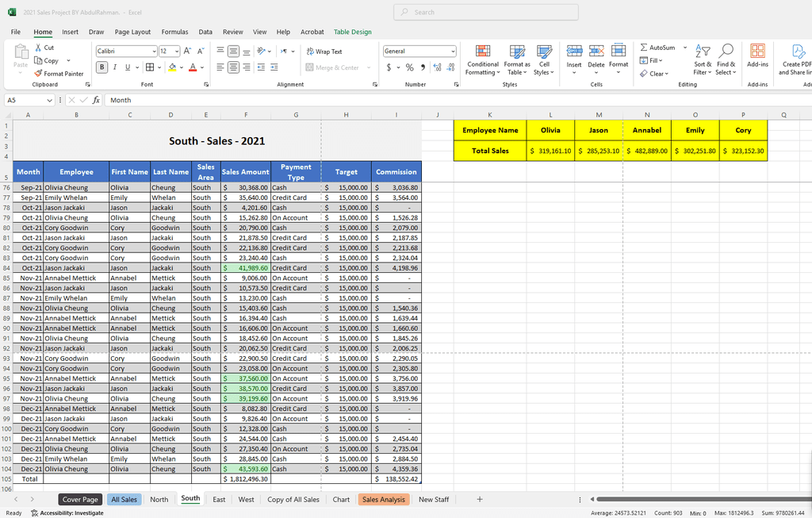
Task: Click the AutoSum sigma icon
Action: tap(644, 48)
